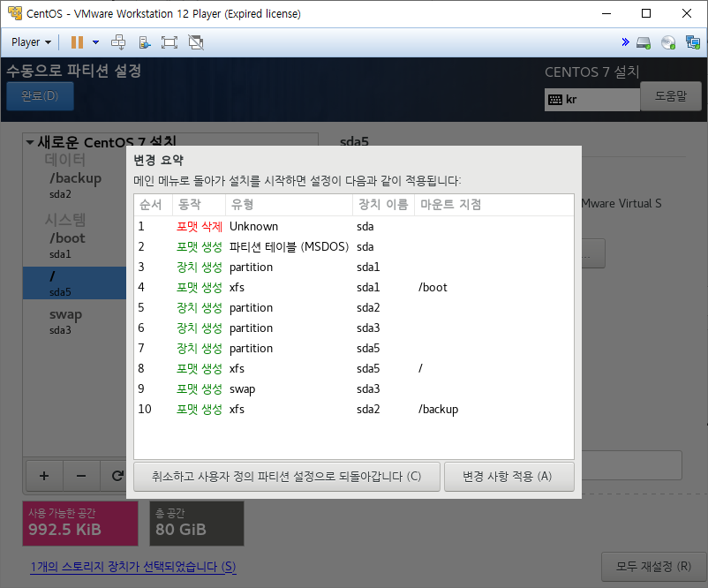Send Ctrl+Alt+Del to the VM
Screen dimensions: 708x588
click(x=118, y=42)
